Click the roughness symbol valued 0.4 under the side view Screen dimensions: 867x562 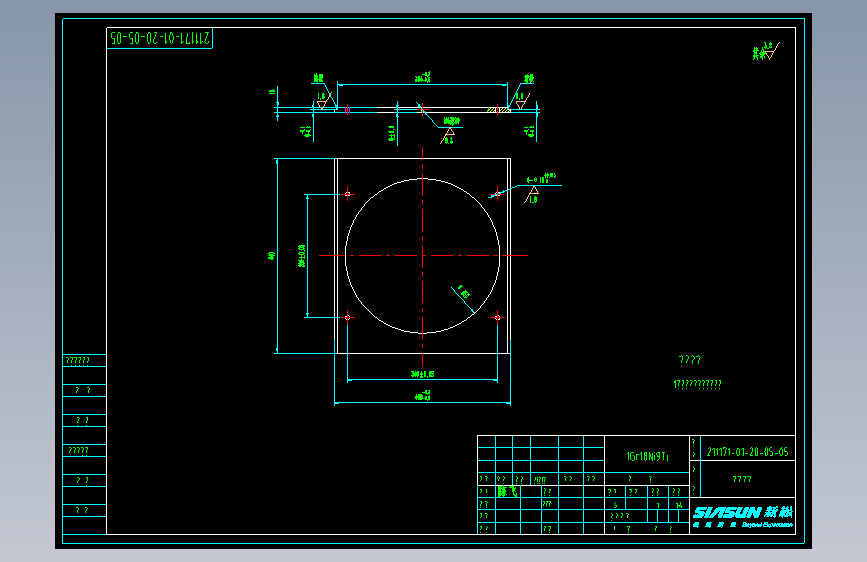tap(448, 136)
